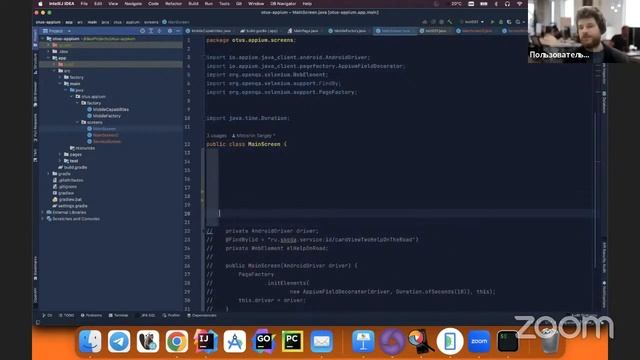Screen dimensions: 640x360
Task: Open the Navigate menu
Action: click(x=133, y=4)
